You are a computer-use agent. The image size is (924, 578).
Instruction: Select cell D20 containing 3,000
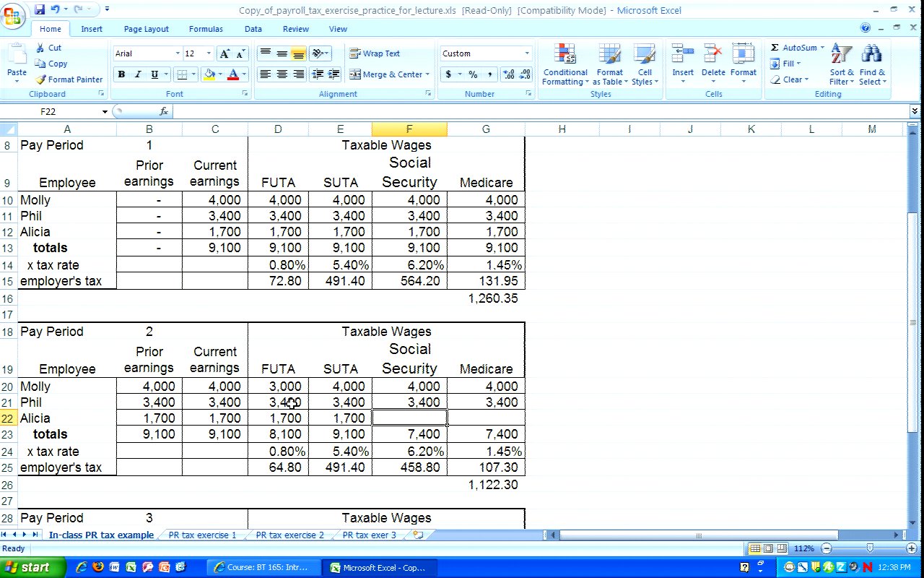click(278, 387)
